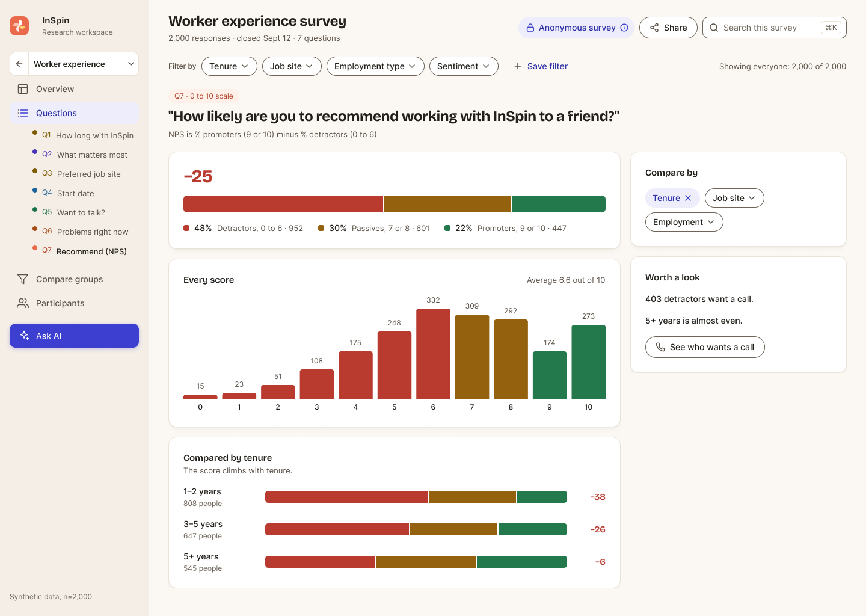Click the Search this survey field

[775, 28]
